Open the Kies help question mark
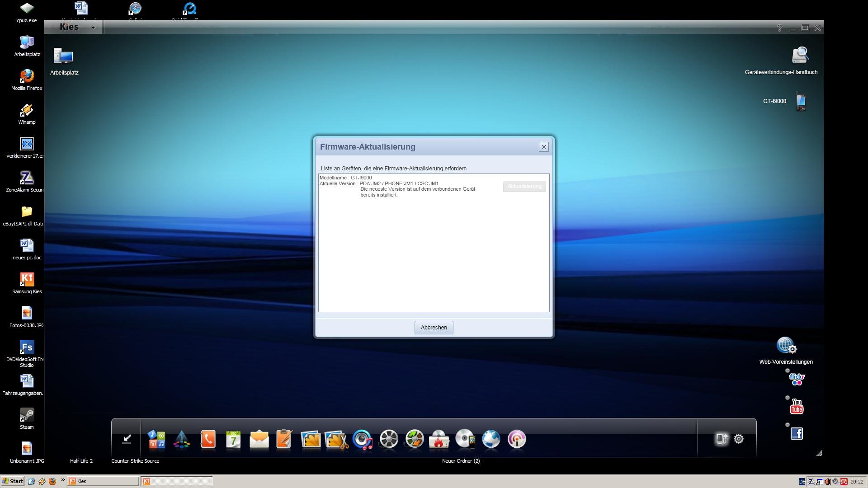This screenshot has width=868, height=488. (x=779, y=28)
